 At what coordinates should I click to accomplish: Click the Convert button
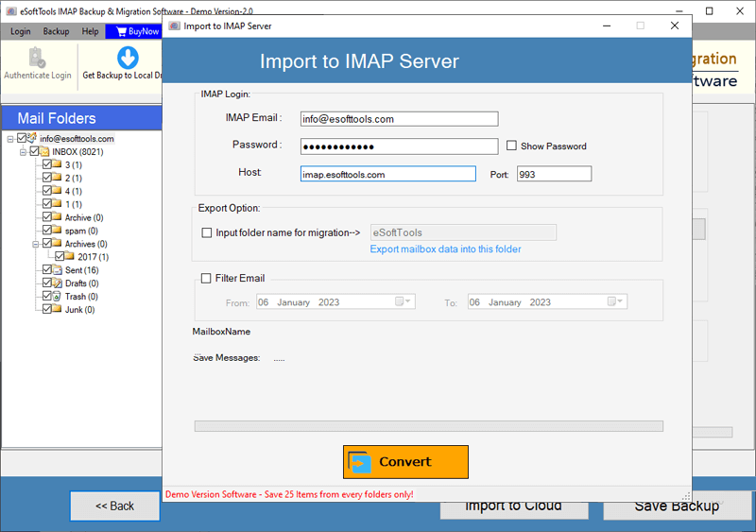click(405, 462)
